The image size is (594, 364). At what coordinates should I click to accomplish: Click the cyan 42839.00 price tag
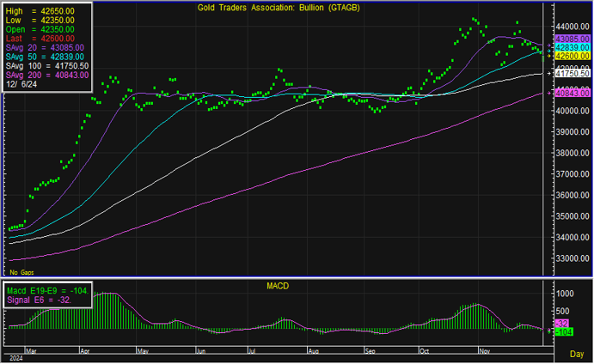572,48
